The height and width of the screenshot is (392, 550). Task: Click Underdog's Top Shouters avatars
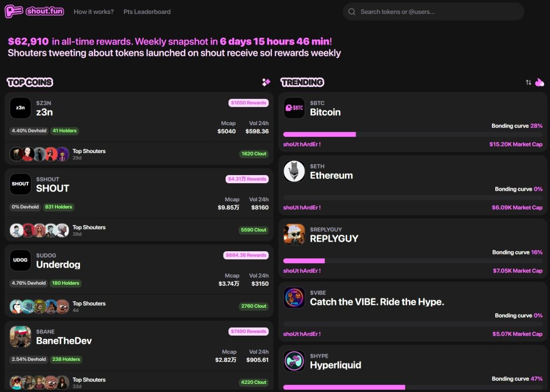pyautogui.click(x=39, y=306)
